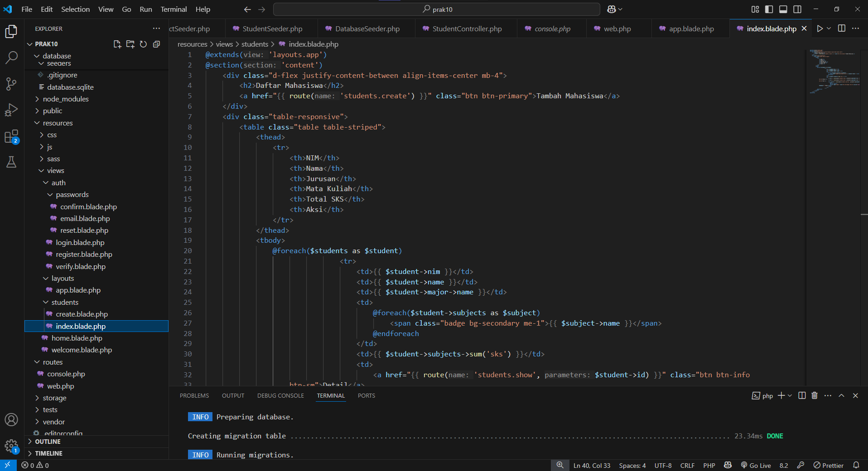This screenshot has width=868, height=471.
Task: Open the Search view
Action: (11, 58)
